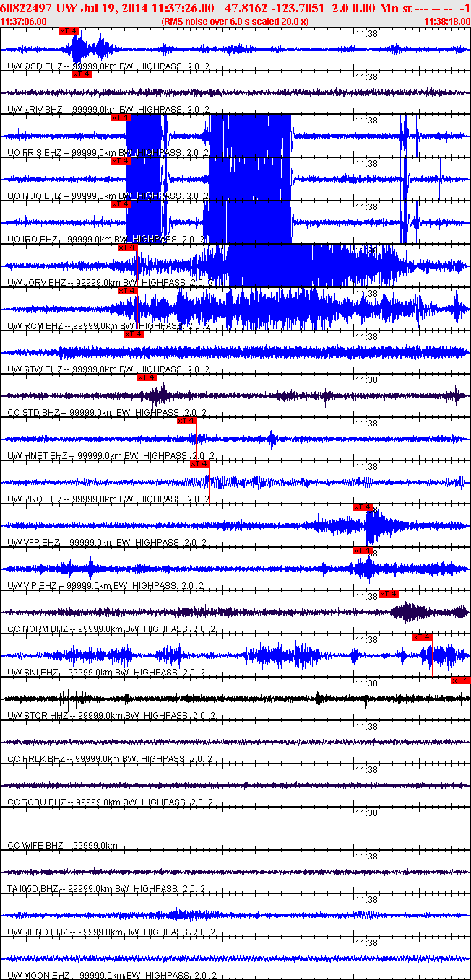Select the 'UO FRIS EHZ' station label
Image resolution: width=471 pixels, height=980 pixels.
[x=35, y=153]
